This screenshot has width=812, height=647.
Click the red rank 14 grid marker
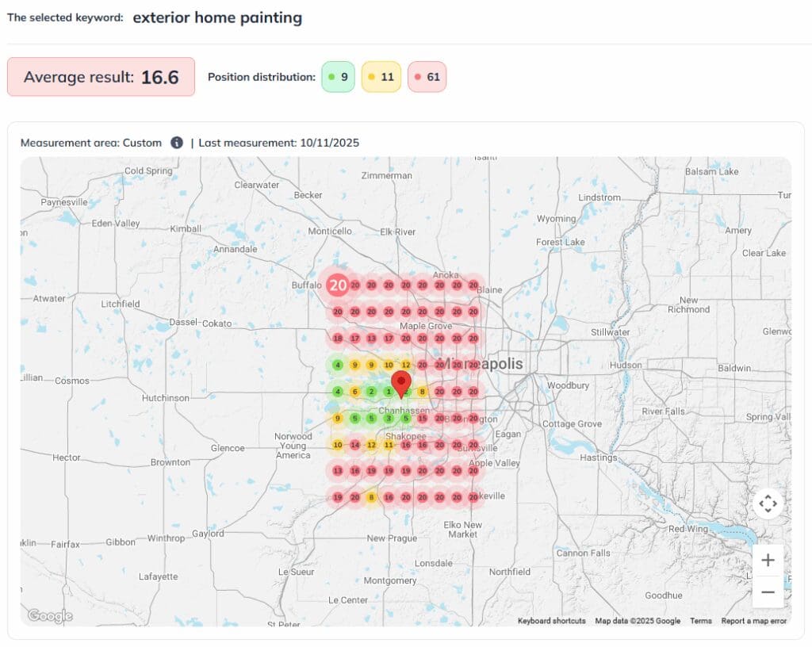[354, 445]
